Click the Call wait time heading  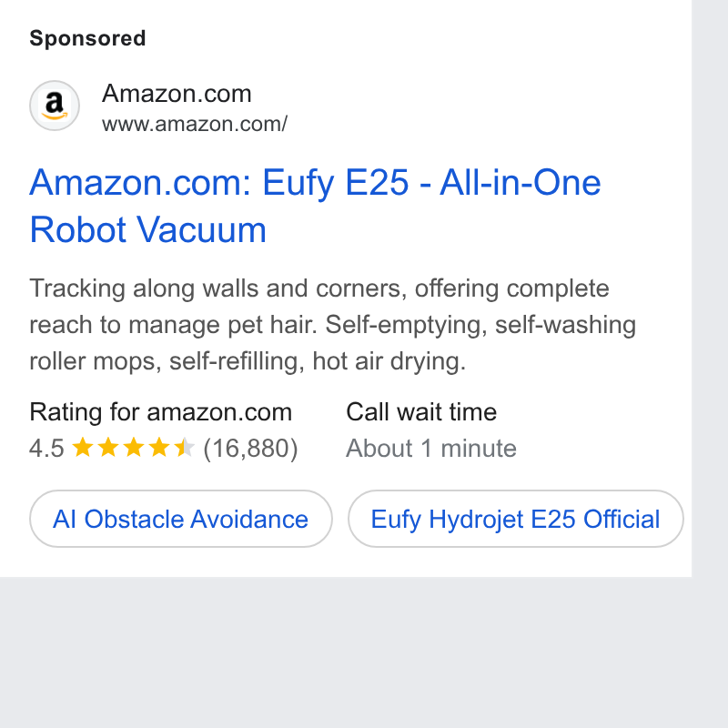[421, 412]
